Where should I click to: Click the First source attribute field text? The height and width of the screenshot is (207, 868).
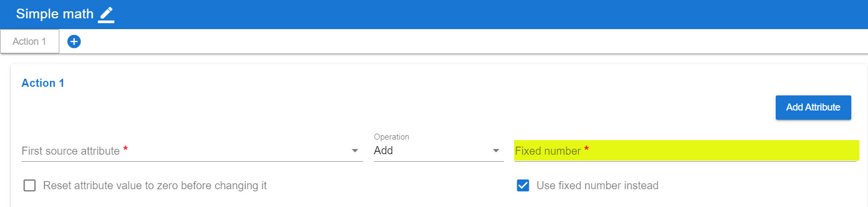point(71,151)
